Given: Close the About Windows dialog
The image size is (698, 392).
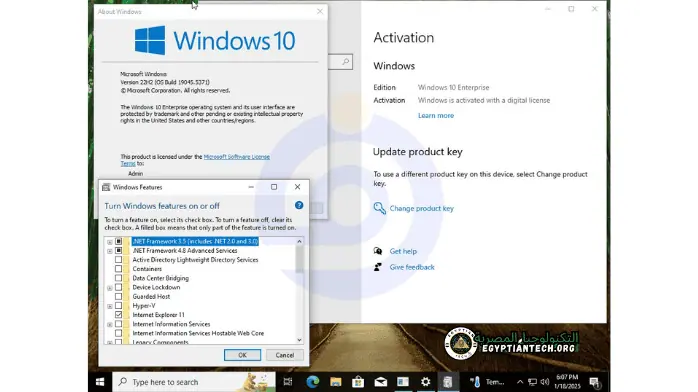Looking at the screenshot, I should (x=320, y=12).
